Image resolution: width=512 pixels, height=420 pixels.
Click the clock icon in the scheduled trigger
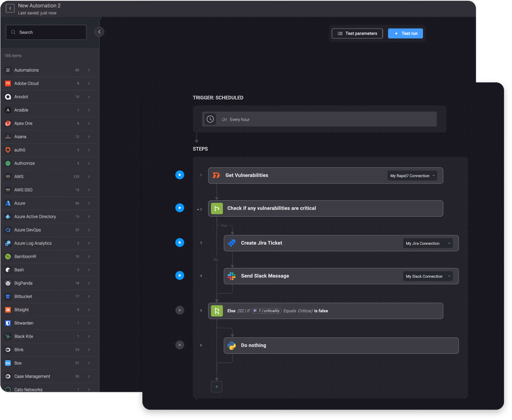pos(210,119)
